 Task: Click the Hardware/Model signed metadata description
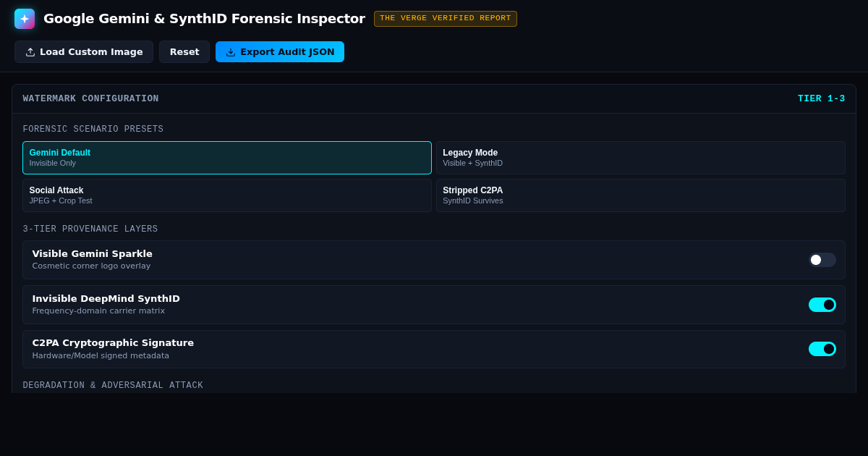click(101, 356)
